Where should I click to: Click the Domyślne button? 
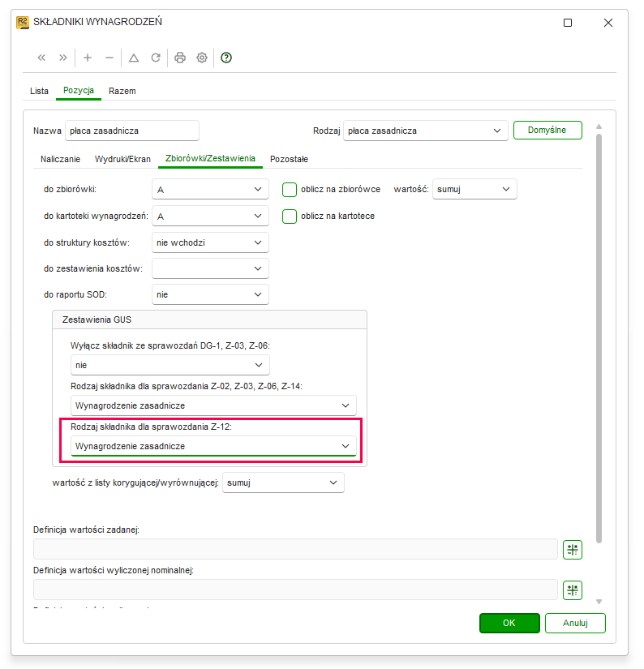[547, 130]
